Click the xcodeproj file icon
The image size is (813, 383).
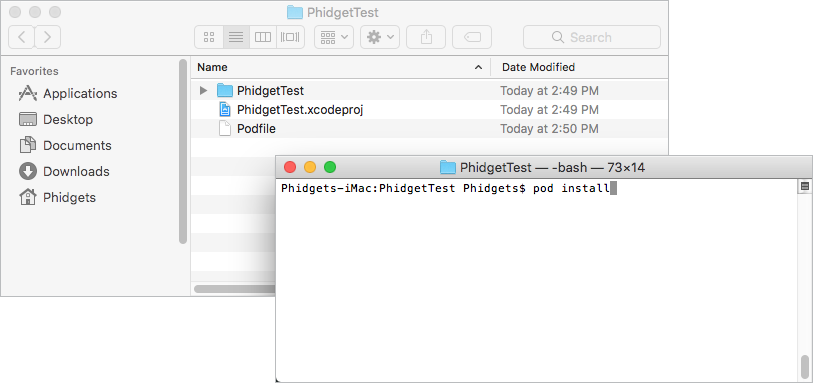tap(225, 109)
